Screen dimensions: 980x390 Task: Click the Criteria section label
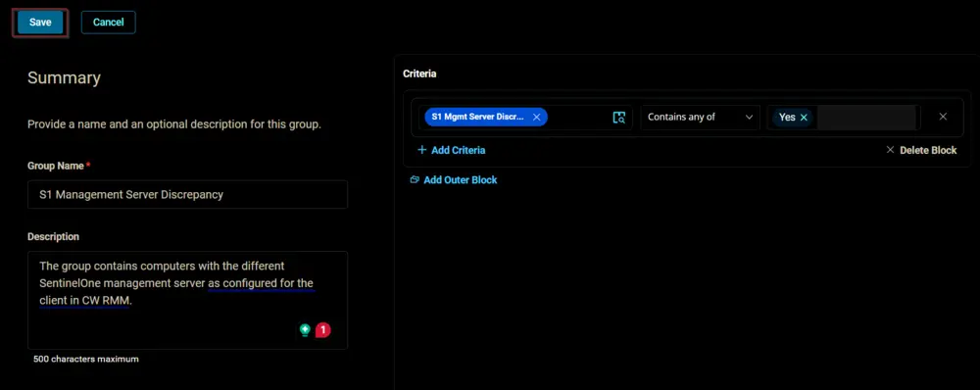(419, 73)
